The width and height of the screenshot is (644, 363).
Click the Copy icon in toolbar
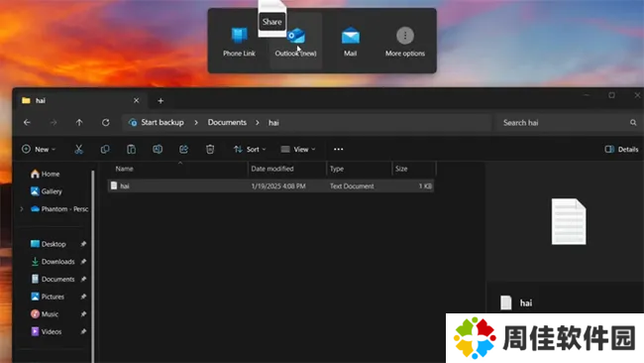click(x=105, y=149)
